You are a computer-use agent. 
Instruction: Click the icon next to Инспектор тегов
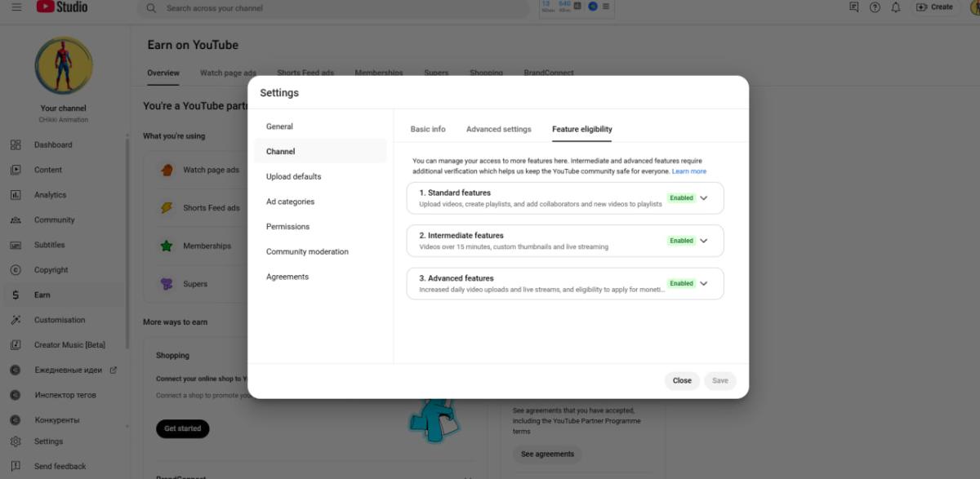tap(16, 395)
